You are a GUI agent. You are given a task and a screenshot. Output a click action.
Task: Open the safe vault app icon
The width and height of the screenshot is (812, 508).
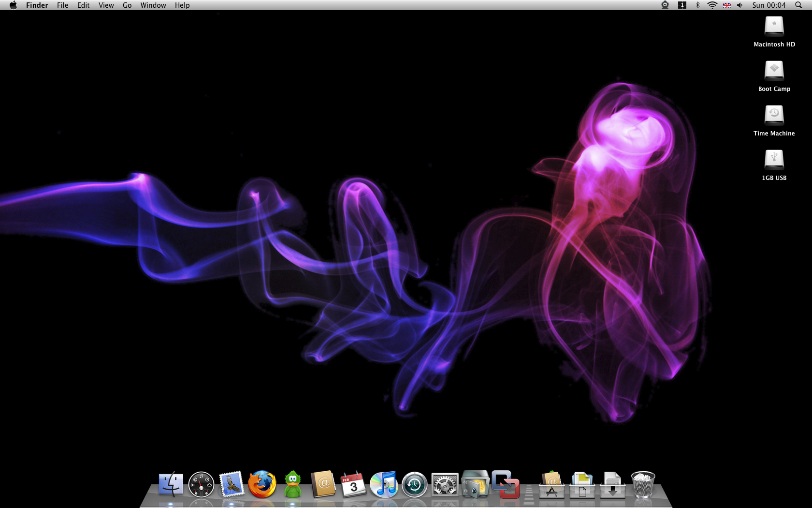[475, 484]
